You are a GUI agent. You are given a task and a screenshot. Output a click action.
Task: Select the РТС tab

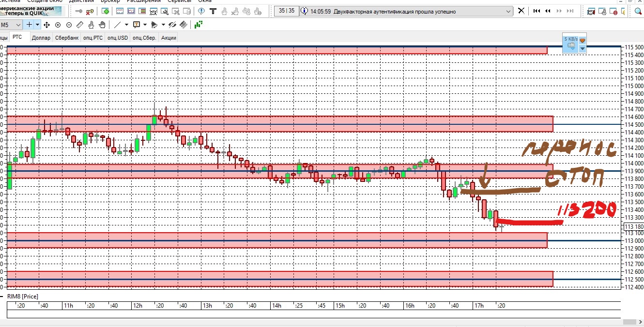pyautogui.click(x=17, y=37)
